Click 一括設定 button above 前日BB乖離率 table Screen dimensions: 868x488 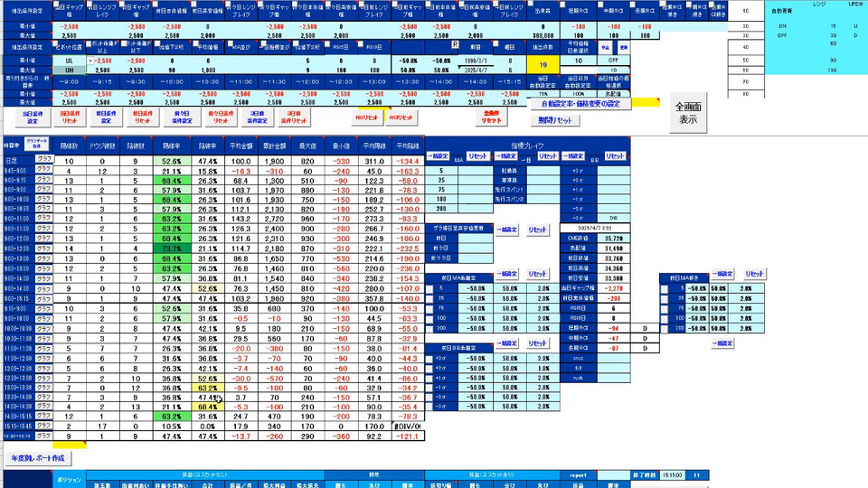[506, 343]
